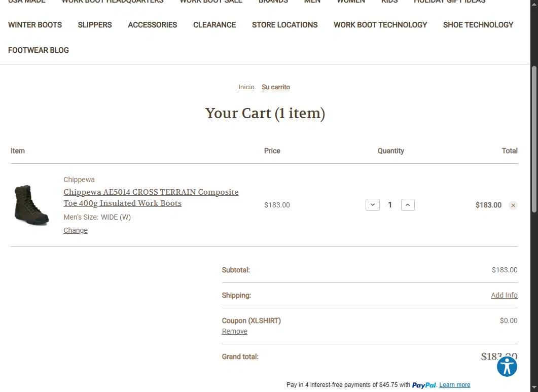Go to the Accessories menu
Viewport: 538px width, 392px height.
click(152, 25)
